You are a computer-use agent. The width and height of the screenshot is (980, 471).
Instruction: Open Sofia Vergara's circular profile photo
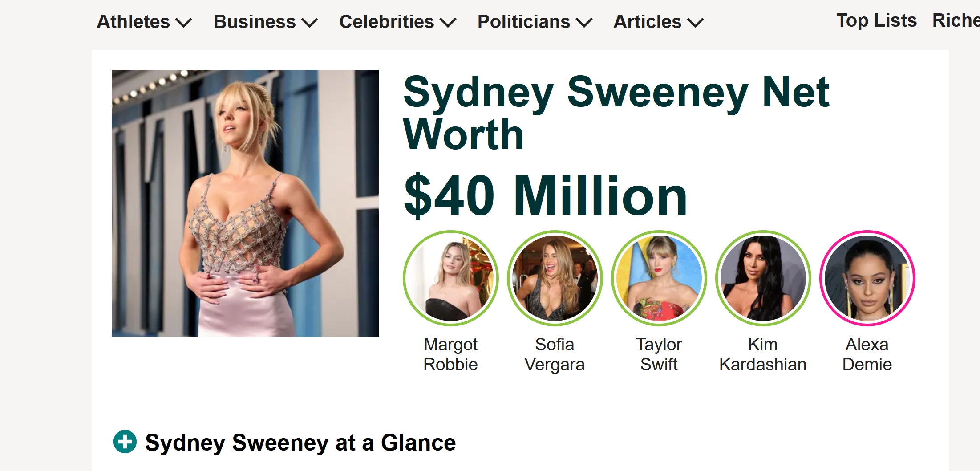pyautogui.click(x=555, y=278)
